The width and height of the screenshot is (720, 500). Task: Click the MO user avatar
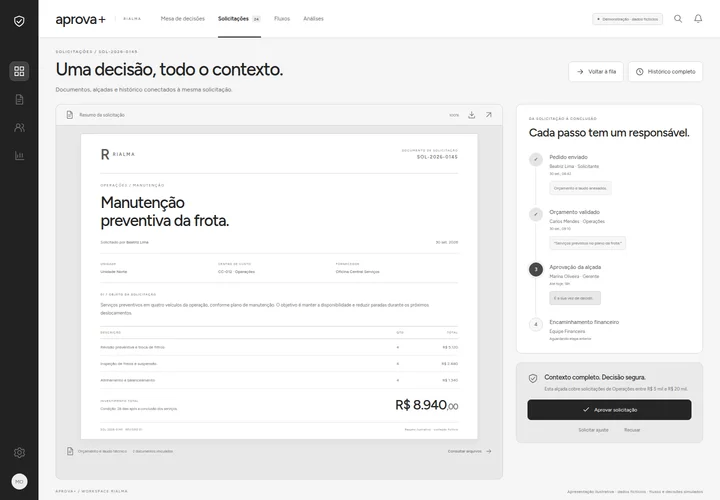[x=19, y=482]
